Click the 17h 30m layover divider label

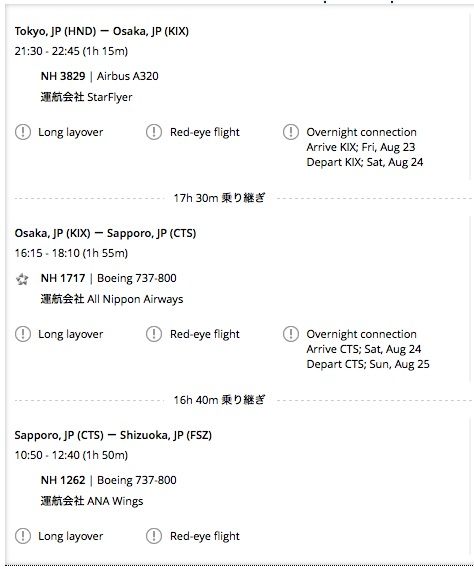219,198
